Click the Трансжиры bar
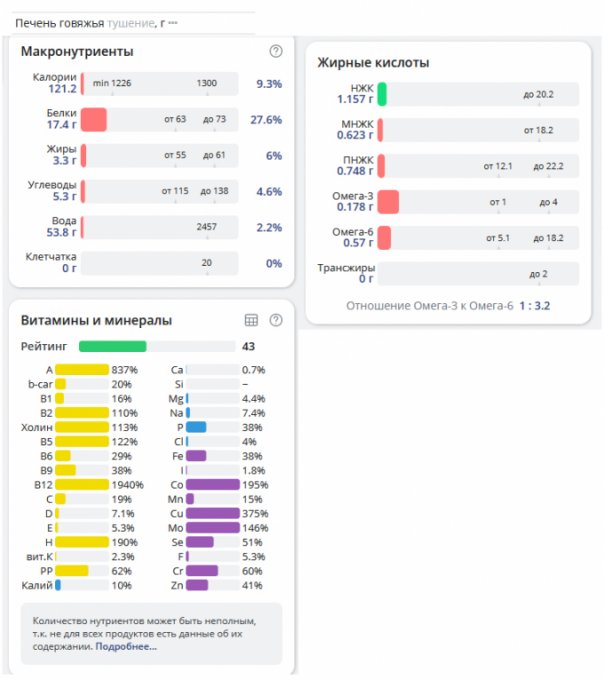Viewport: 604px width, 680px height. tap(478, 274)
